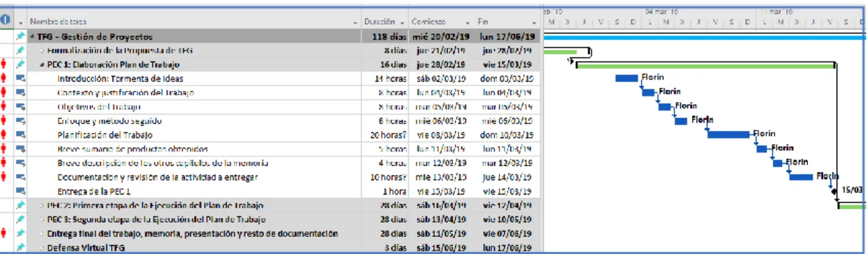Click the pin task-mode icon for PEC 2 row

(20, 205)
